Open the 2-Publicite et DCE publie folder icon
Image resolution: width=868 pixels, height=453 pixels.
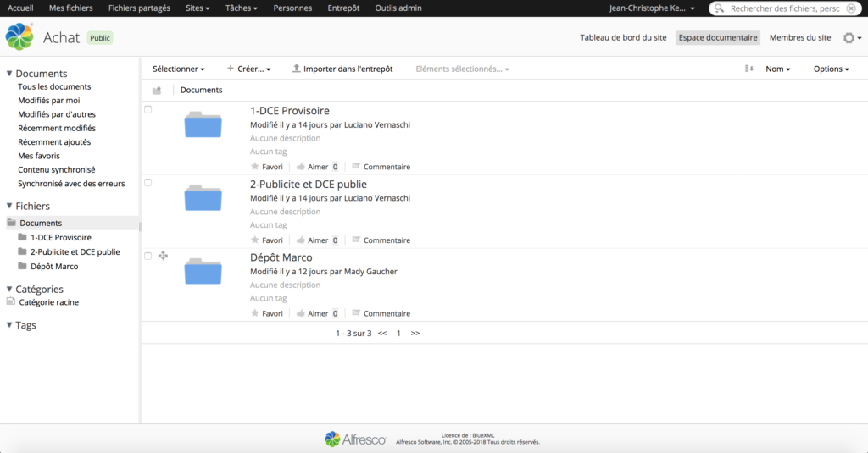[x=203, y=198]
